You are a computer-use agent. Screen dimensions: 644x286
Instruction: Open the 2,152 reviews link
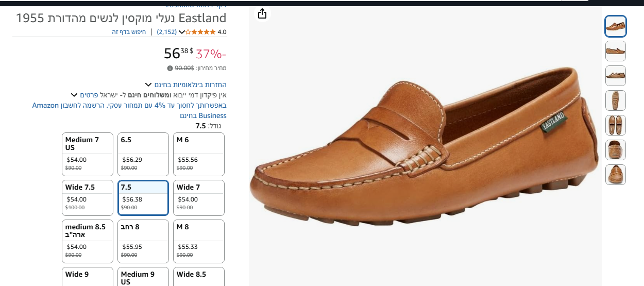point(167,32)
